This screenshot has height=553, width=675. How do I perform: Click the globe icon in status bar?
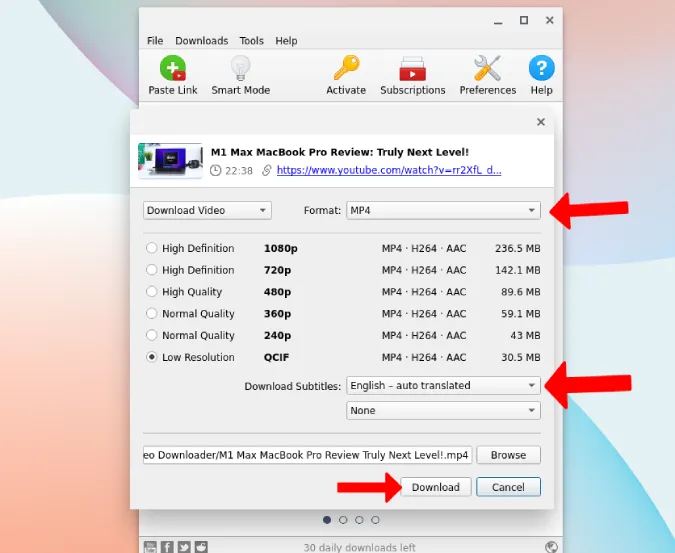(551, 547)
